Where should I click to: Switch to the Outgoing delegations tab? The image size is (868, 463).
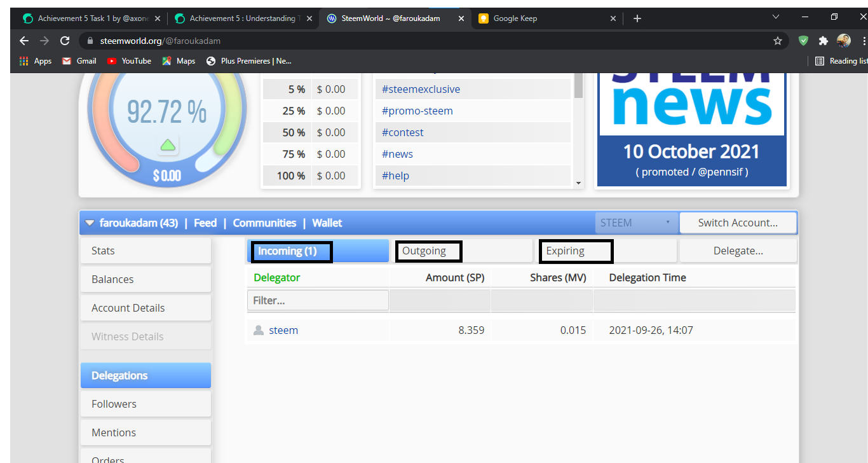click(428, 251)
